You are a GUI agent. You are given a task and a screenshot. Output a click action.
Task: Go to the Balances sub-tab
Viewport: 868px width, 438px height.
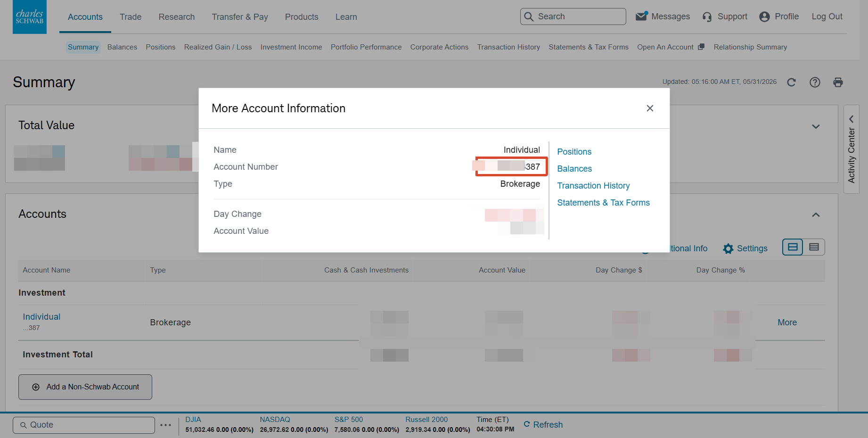pyautogui.click(x=123, y=47)
